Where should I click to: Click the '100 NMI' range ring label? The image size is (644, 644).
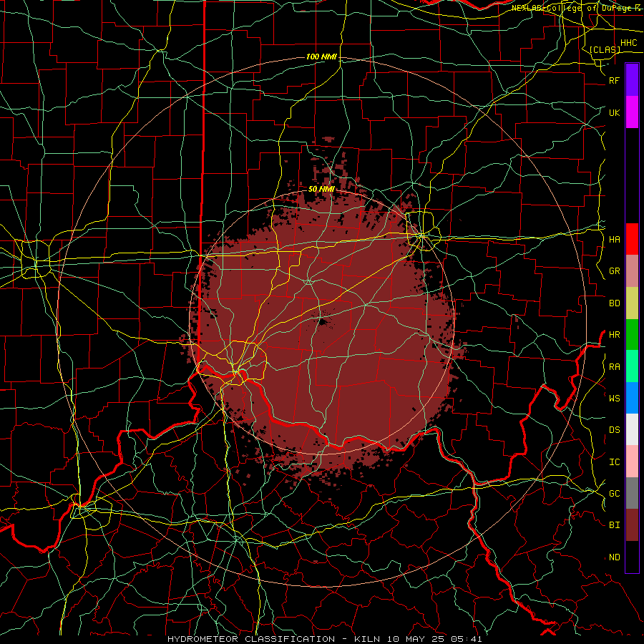[321, 57]
